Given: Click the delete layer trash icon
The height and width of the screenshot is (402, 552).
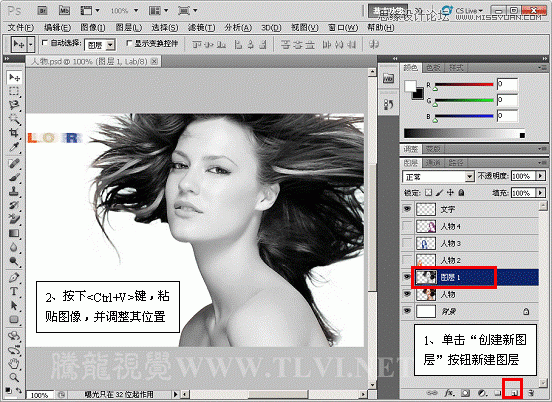Looking at the screenshot, I should coord(531,393).
